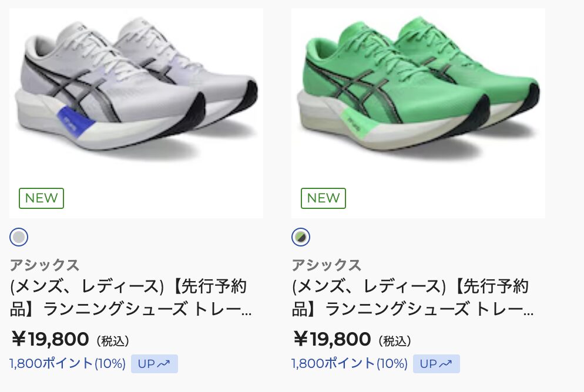This screenshot has width=584, height=392.
Task: Click 1,800ポイント(10%) link for white shoes
Action: (x=68, y=364)
